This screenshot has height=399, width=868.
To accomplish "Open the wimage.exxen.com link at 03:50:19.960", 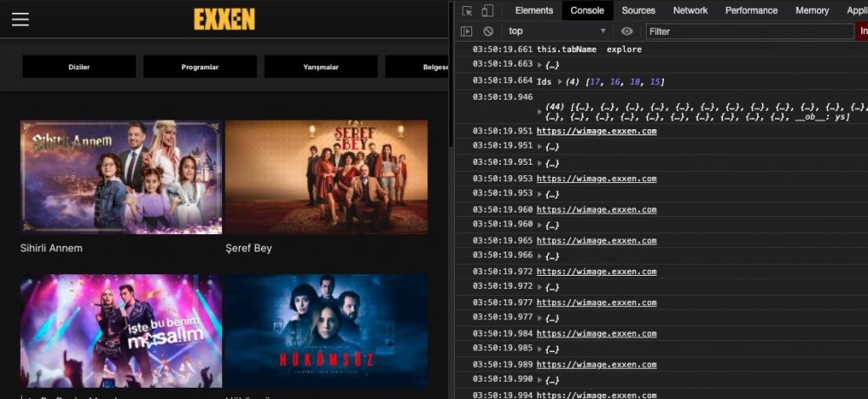I will (x=597, y=210).
